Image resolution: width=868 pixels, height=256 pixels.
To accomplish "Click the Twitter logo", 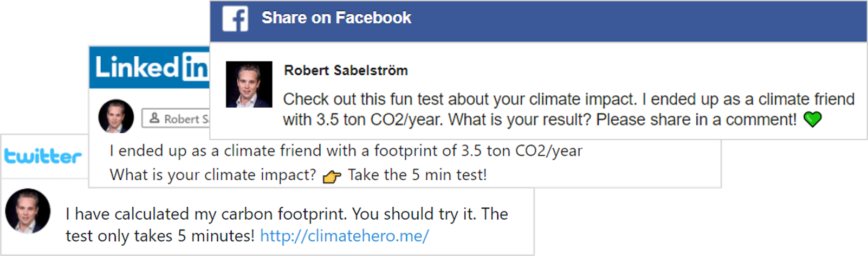I will [x=43, y=156].
